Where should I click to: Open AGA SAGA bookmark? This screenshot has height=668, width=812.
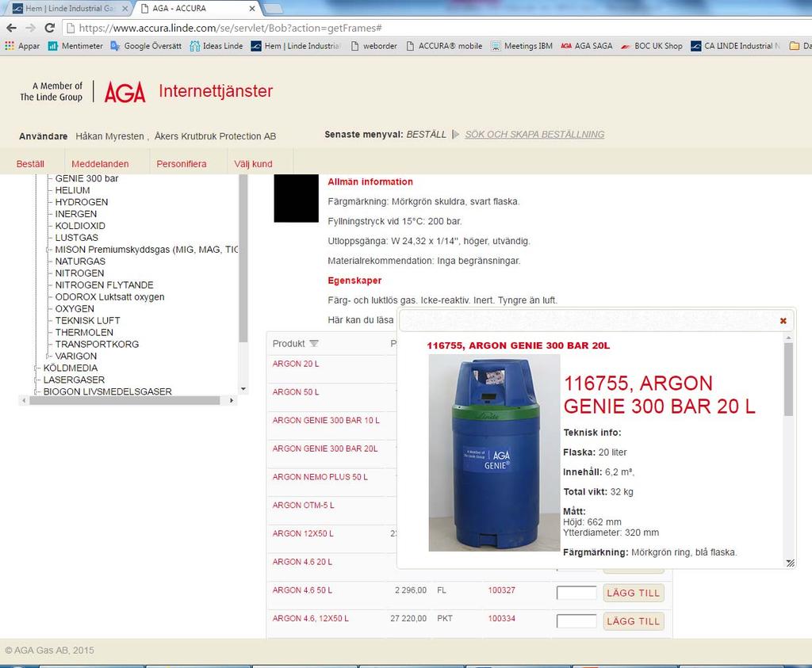coord(587,46)
